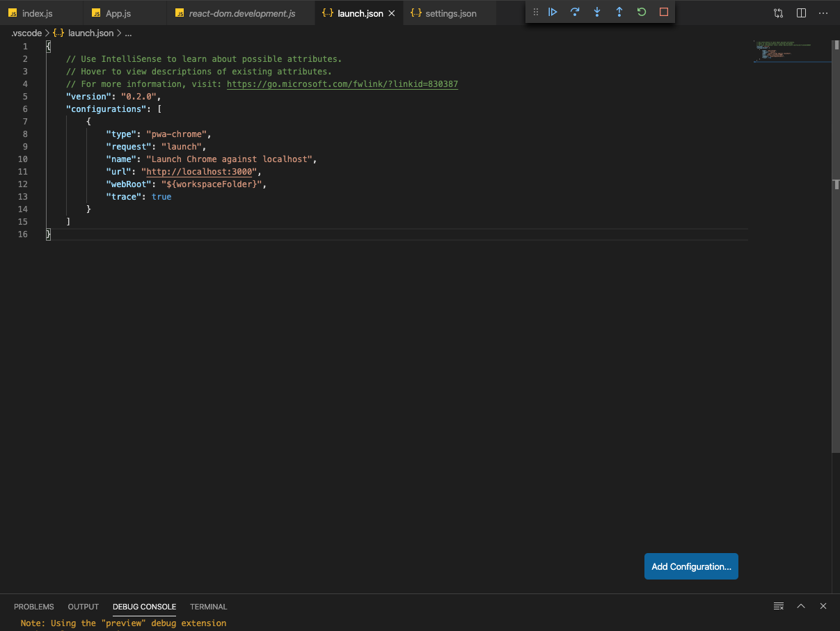The width and height of the screenshot is (840, 631).
Task: Filter the Debug Console output
Action: click(x=778, y=606)
